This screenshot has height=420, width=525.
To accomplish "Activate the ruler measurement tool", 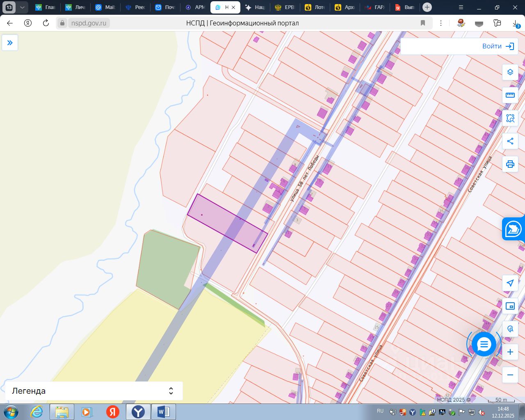I will click(x=510, y=95).
